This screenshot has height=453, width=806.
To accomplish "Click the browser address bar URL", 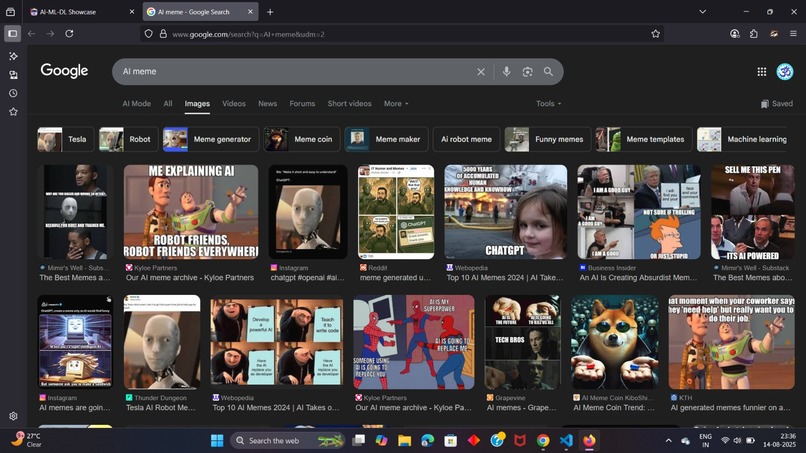I will coord(401,34).
